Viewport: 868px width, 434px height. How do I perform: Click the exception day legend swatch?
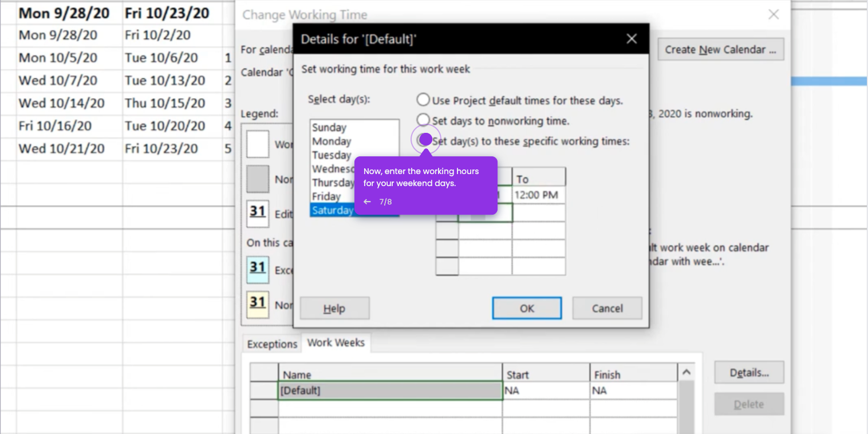[258, 269]
